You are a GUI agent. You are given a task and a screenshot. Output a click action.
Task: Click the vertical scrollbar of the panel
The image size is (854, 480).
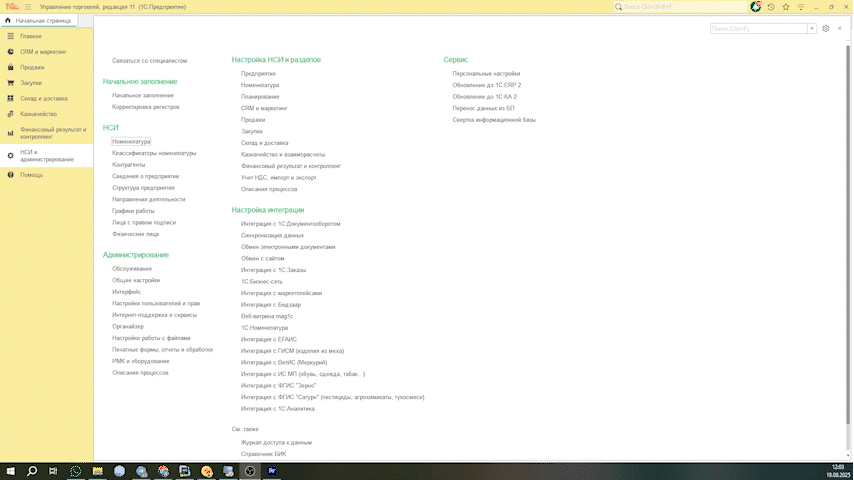[x=847, y=234]
